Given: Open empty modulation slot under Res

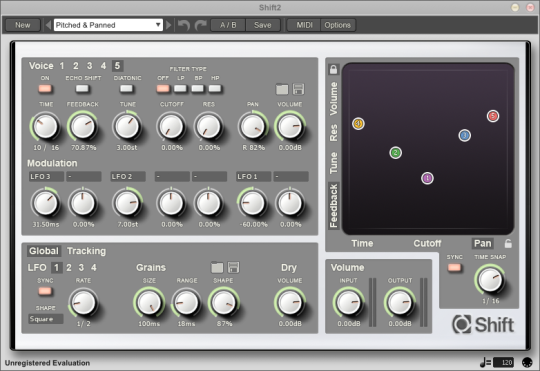Looking at the screenshot, I should coord(209,176).
